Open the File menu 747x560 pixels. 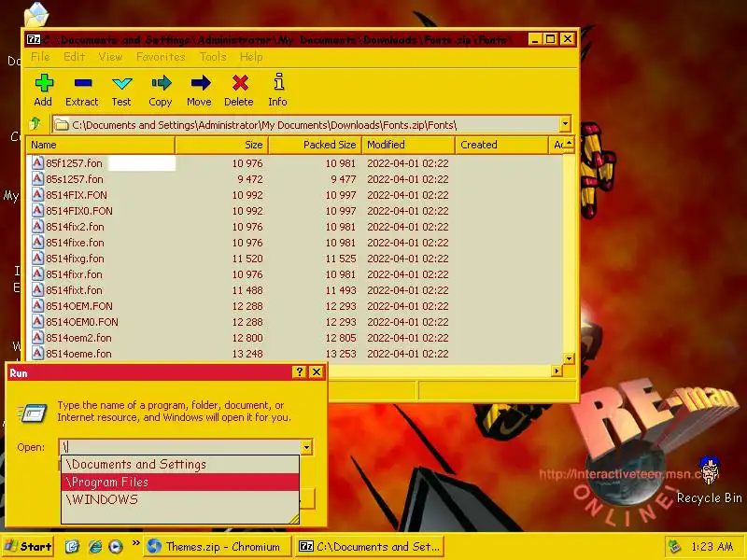click(40, 57)
